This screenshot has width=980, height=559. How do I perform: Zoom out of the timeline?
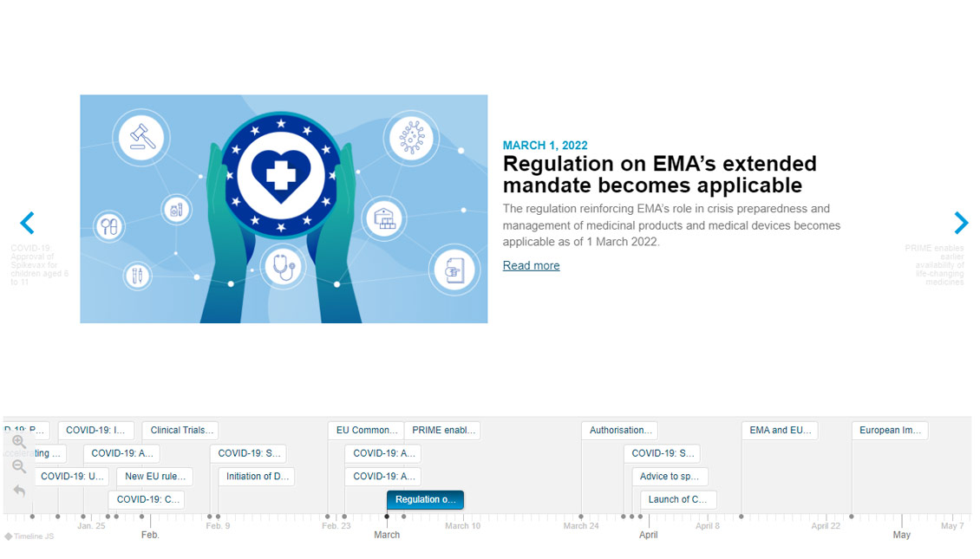19,465
